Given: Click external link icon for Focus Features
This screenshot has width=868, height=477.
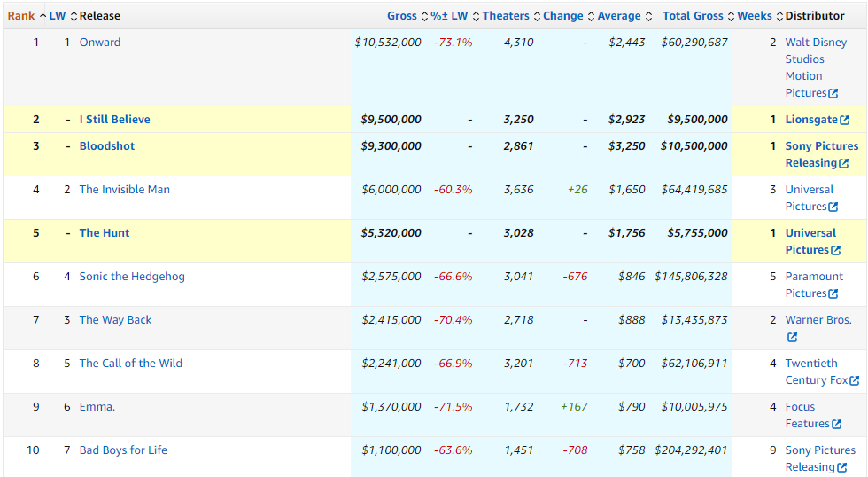Looking at the screenshot, I should (836, 425).
